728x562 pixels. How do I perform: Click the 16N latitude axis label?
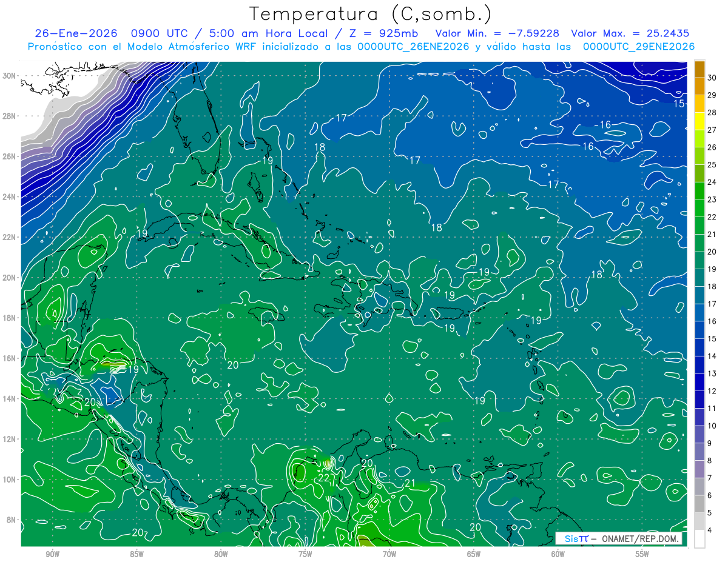point(10,358)
